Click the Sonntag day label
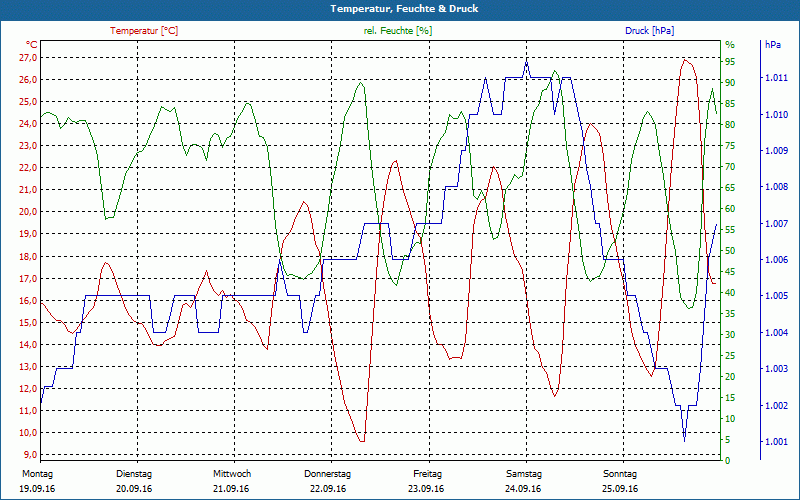 [620, 474]
